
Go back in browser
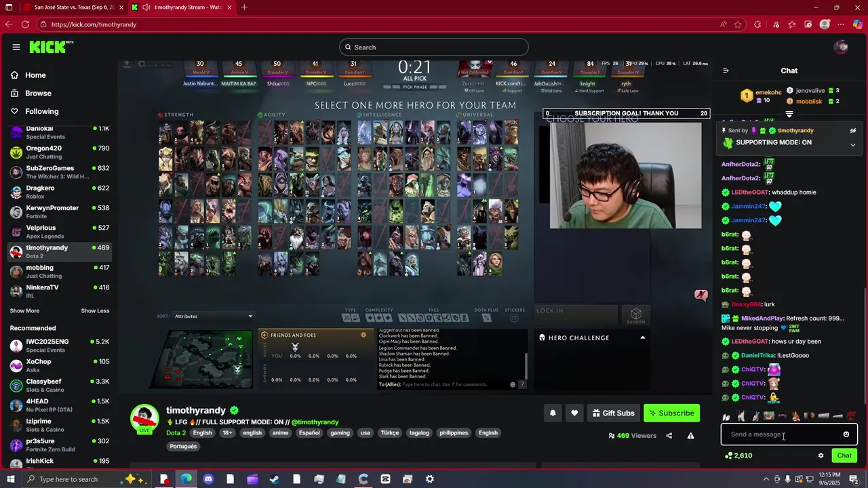pyautogui.click(x=9, y=24)
